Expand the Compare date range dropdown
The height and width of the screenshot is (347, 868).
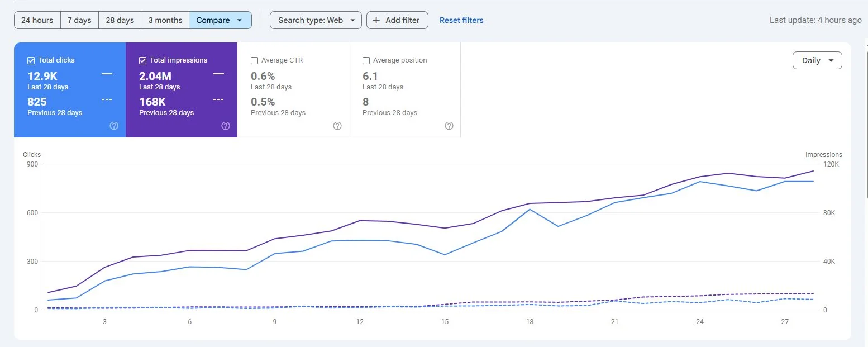click(x=220, y=20)
